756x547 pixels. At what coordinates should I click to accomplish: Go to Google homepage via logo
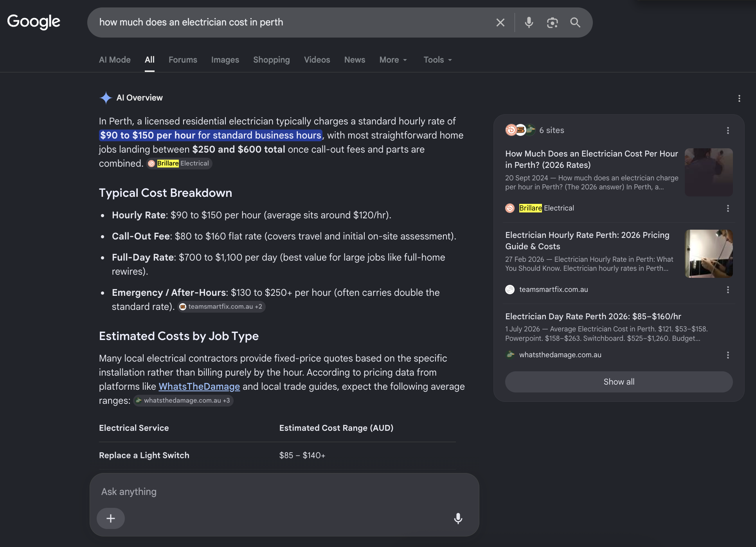[x=34, y=22]
